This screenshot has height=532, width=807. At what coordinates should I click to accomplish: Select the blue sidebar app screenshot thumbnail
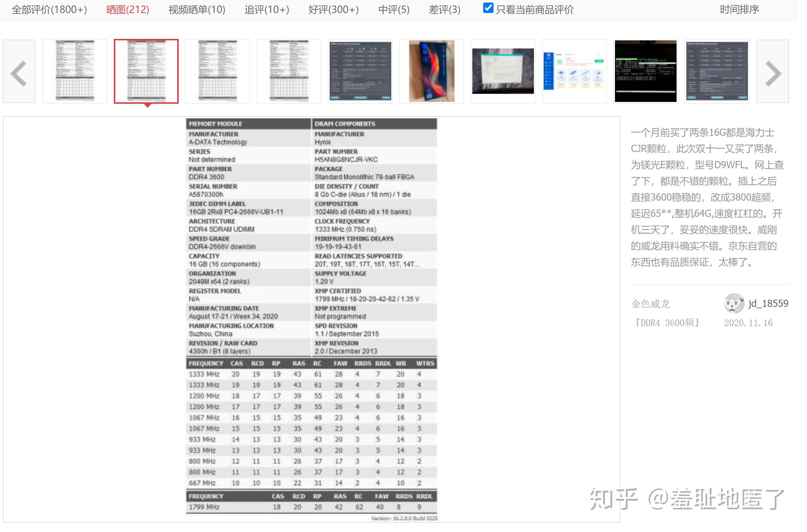tap(574, 71)
